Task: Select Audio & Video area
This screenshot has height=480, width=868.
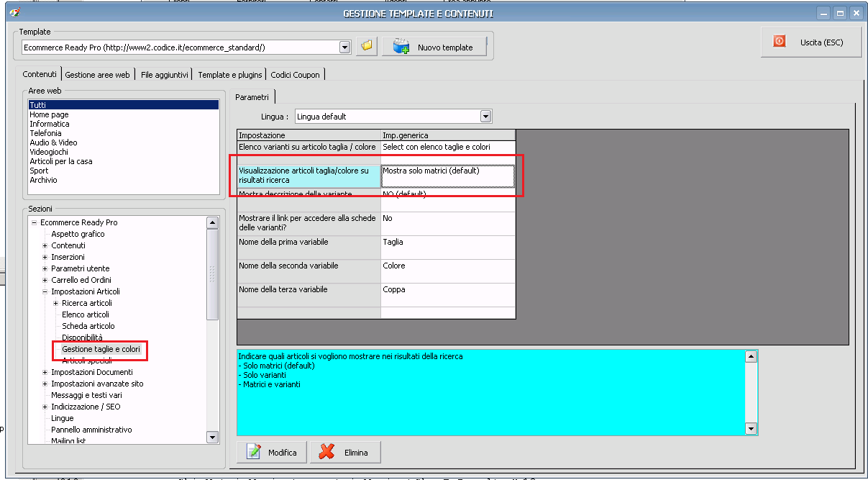Action: pos(123,142)
